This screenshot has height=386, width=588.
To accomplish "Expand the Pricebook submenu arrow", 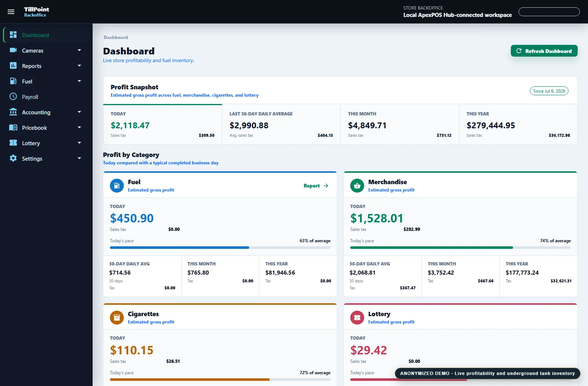I will pos(79,127).
